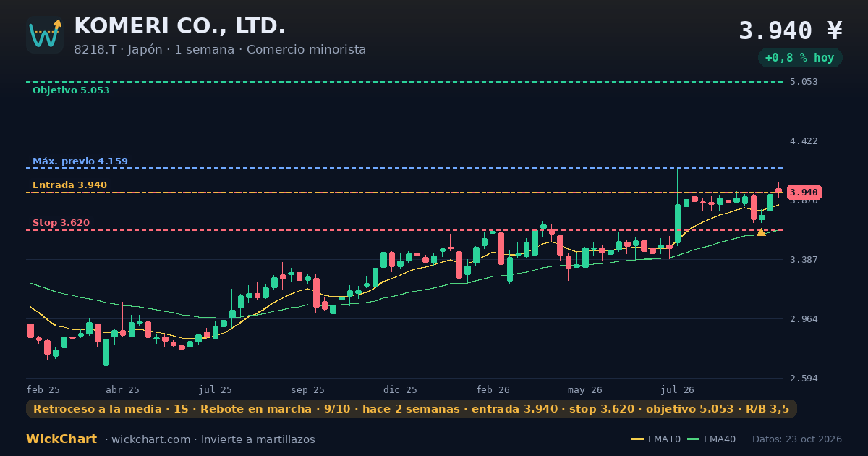868x456 pixels.
Task: Click the "feb 25" date axis label
Action: pyautogui.click(x=43, y=390)
